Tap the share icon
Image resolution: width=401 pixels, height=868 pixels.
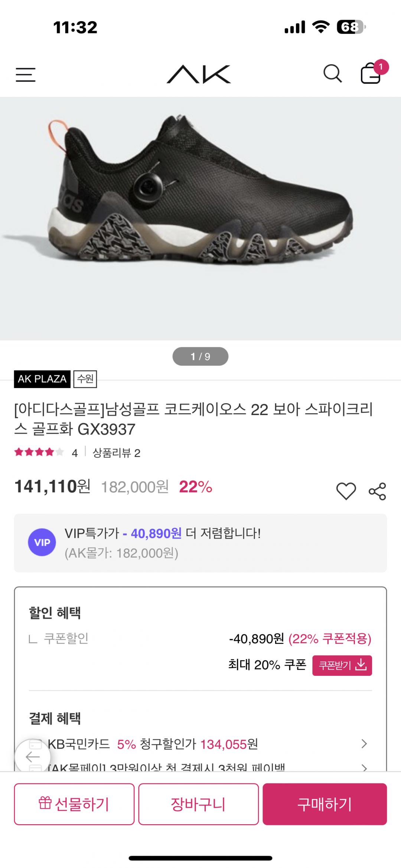pos(377,491)
